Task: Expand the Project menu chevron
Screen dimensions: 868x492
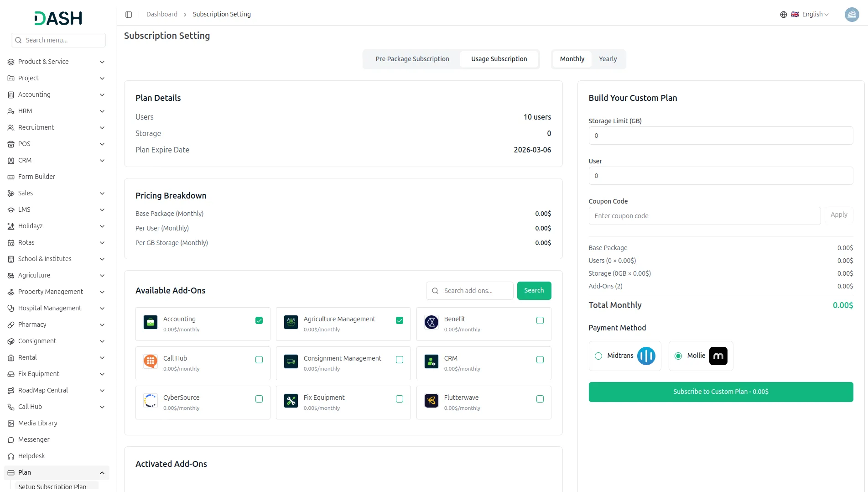Action: click(x=102, y=79)
